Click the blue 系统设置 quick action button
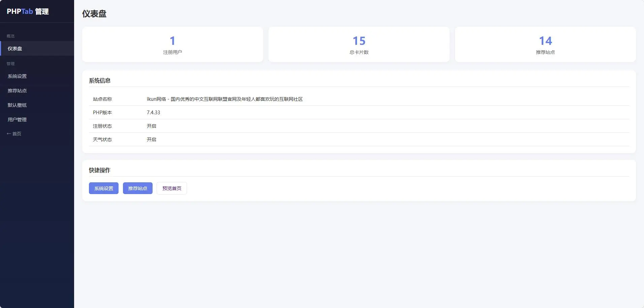 tap(104, 188)
